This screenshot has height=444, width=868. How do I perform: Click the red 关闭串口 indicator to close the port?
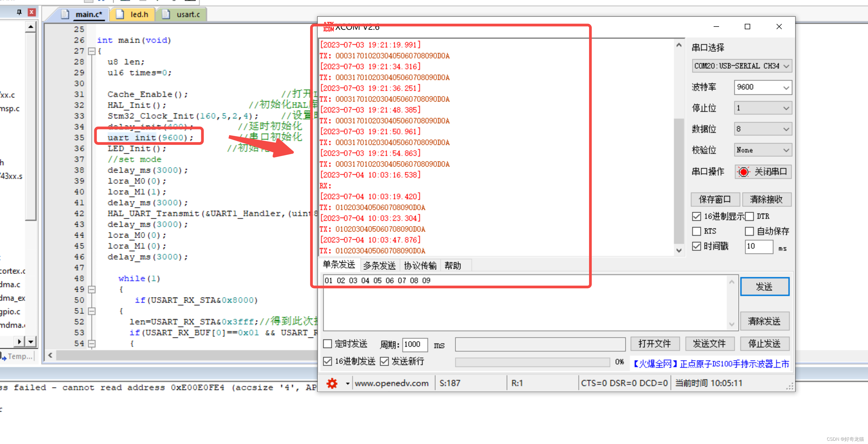coord(744,172)
